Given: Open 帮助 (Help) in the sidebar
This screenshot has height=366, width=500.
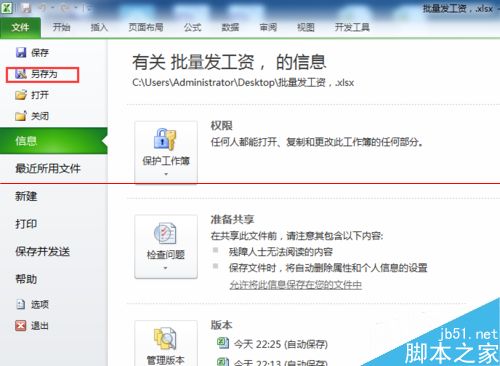Looking at the screenshot, I should 26,279.
